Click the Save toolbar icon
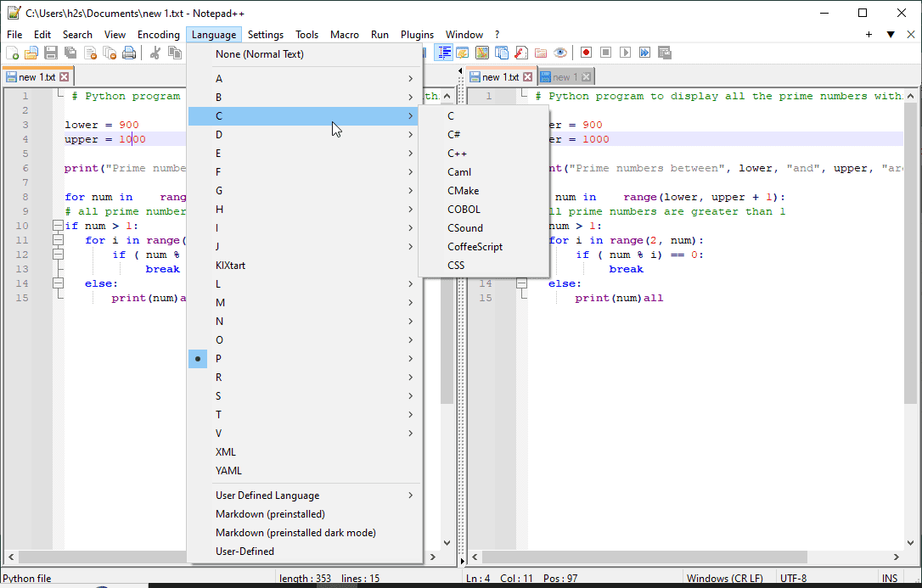This screenshot has width=922, height=588. 51,53
